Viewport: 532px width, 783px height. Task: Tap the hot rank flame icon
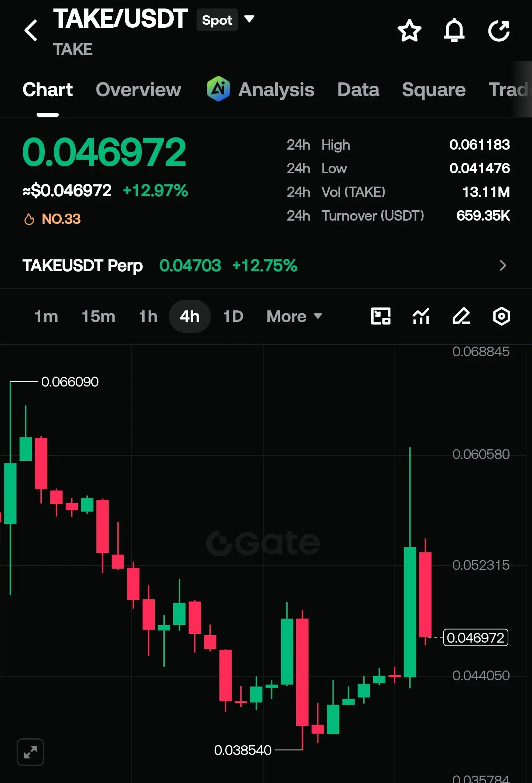pos(29,219)
